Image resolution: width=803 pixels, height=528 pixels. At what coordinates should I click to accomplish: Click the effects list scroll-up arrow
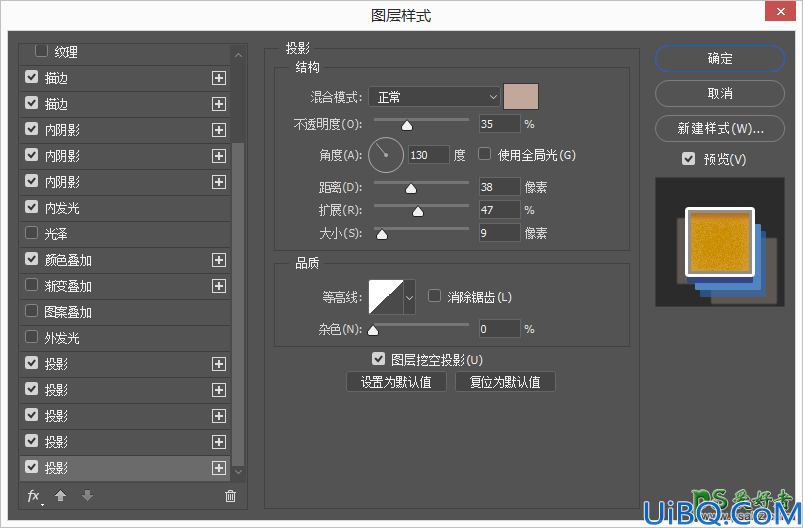[x=238, y=55]
